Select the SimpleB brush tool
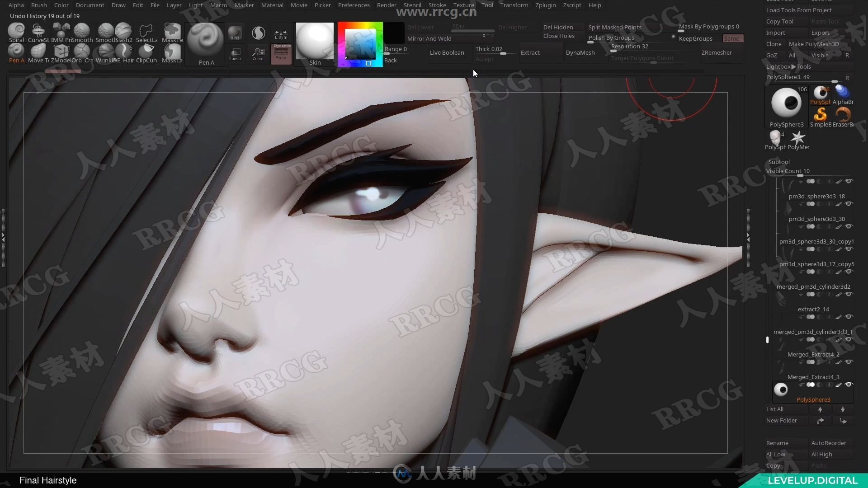868x488 pixels. click(x=821, y=117)
